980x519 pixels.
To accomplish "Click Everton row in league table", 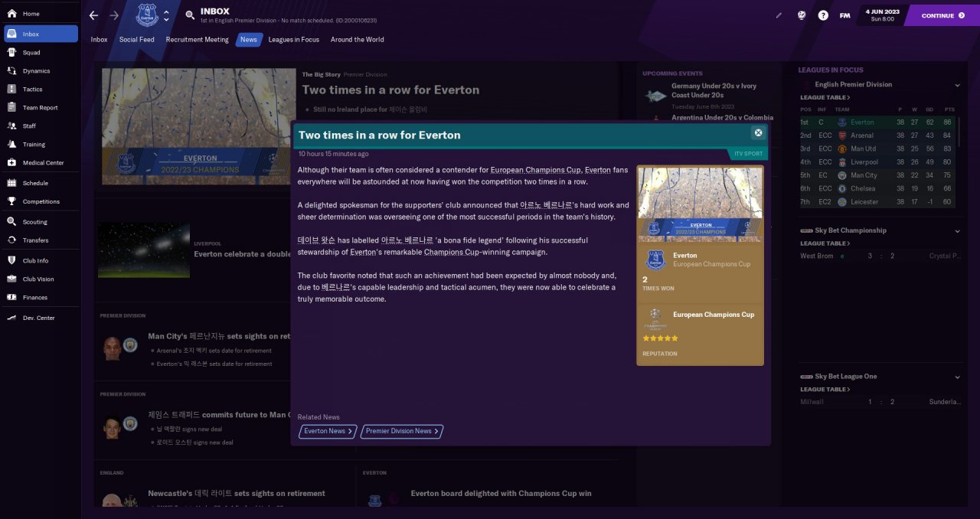I will (x=879, y=122).
